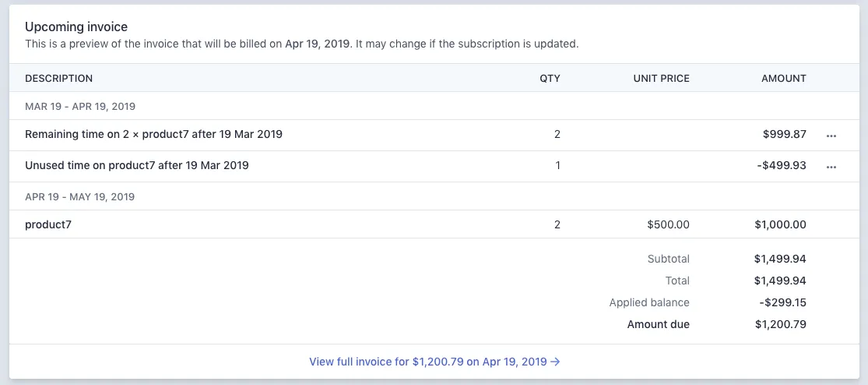This screenshot has height=385, width=868.
Task: Click the Subtotal $1,499.94 value
Action: click(x=780, y=259)
